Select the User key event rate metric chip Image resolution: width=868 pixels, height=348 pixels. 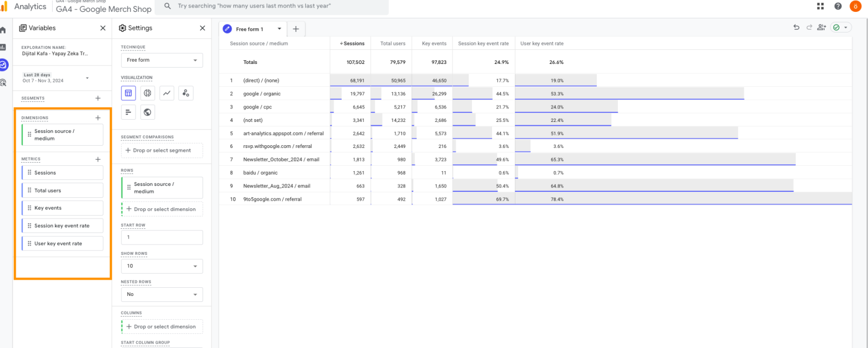click(x=62, y=244)
